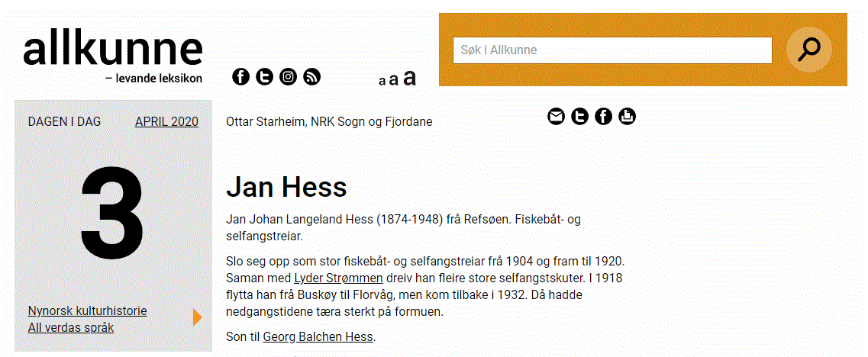Click the magnifying glass search button
Viewport: 868px width, 357px height.
[x=808, y=50]
